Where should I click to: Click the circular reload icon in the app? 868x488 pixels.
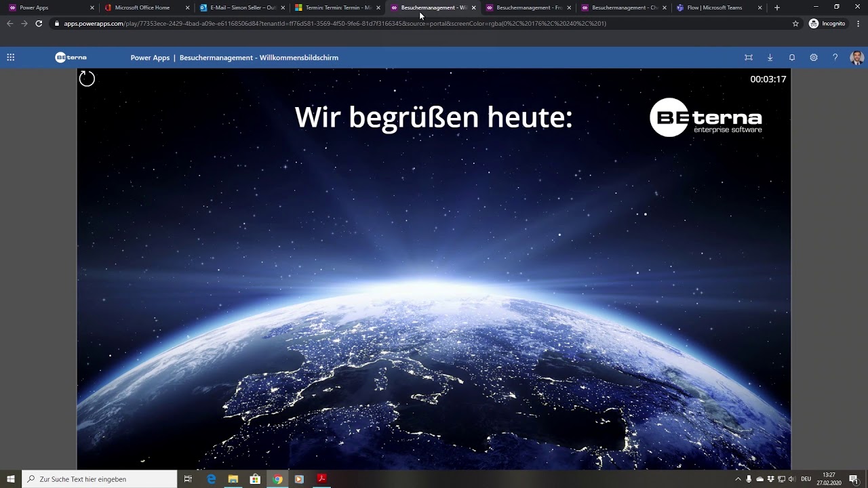pos(87,79)
